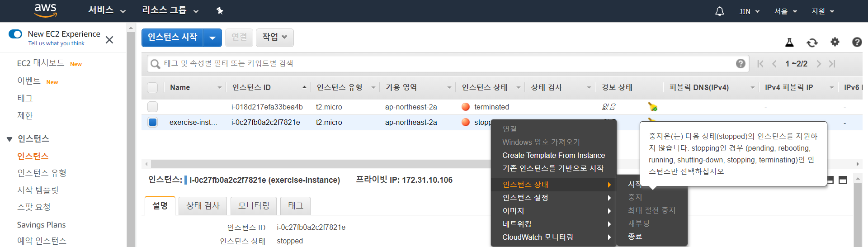The width and height of the screenshot is (868, 247).
Task: Open Savings Plans in the sidebar
Action: point(41,225)
